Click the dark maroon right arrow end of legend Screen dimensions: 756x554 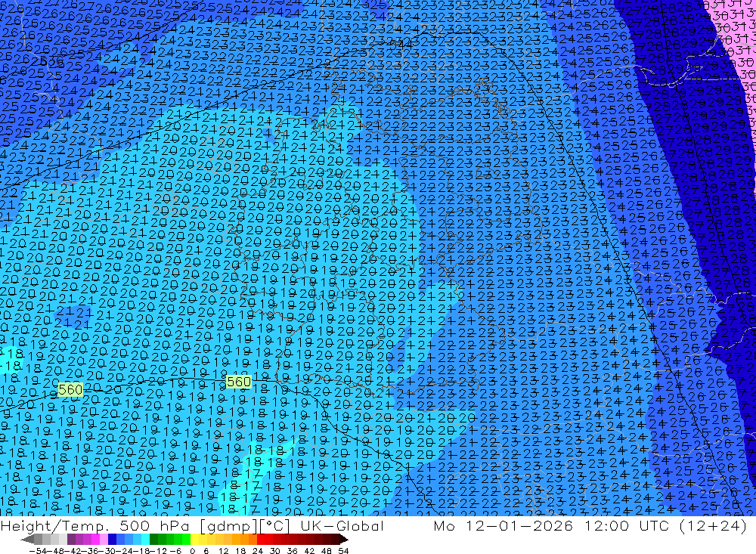pos(344,540)
